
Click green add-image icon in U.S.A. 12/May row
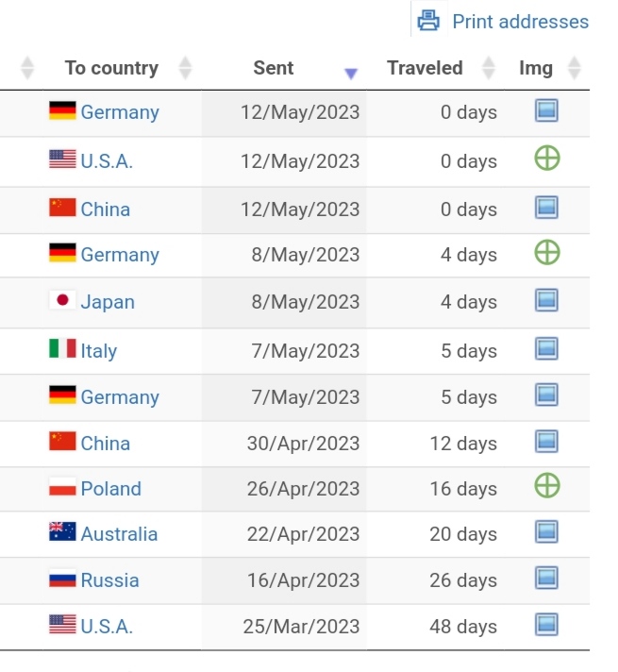547,159
